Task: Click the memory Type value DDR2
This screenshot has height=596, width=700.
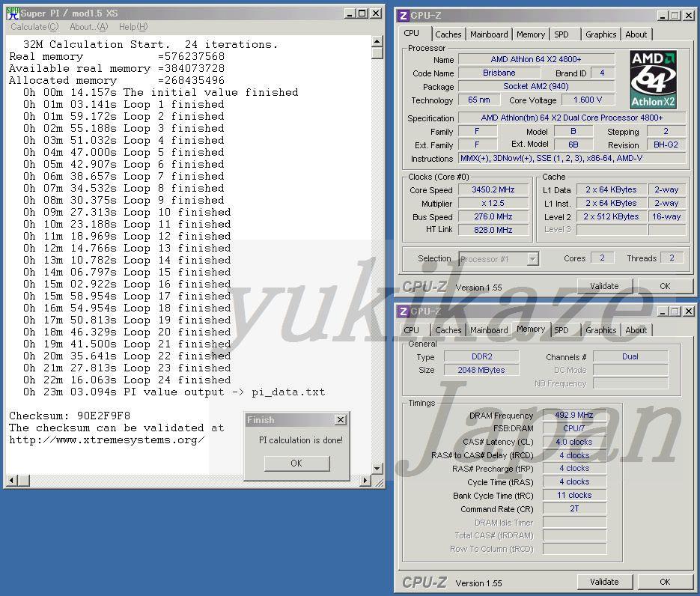Action: [481, 356]
